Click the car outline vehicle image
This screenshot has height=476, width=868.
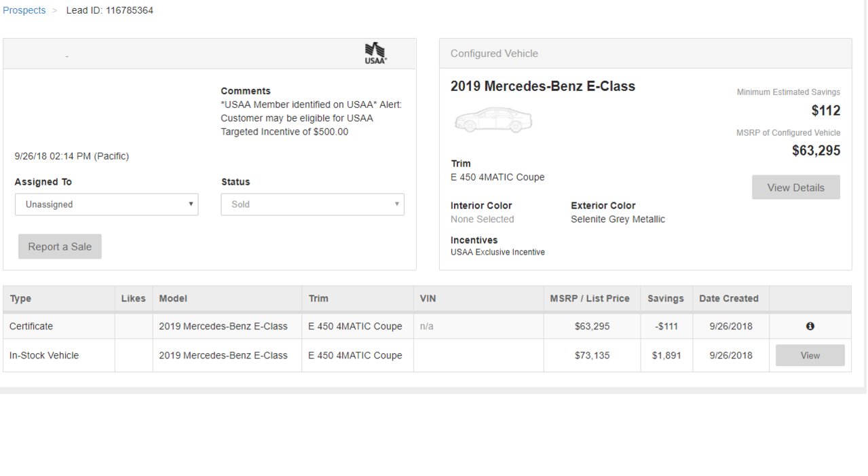click(493, 120)
